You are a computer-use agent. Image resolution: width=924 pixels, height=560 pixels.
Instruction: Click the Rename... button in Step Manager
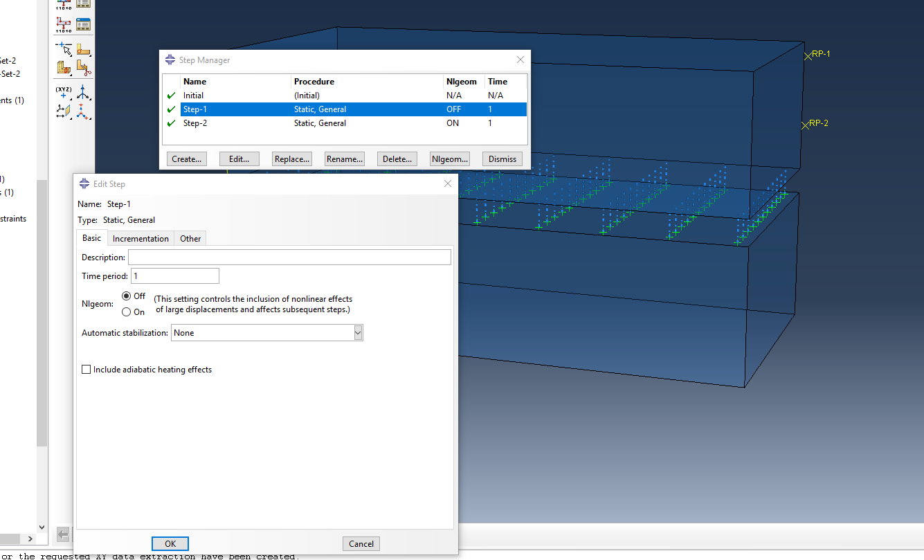[345, 159]
